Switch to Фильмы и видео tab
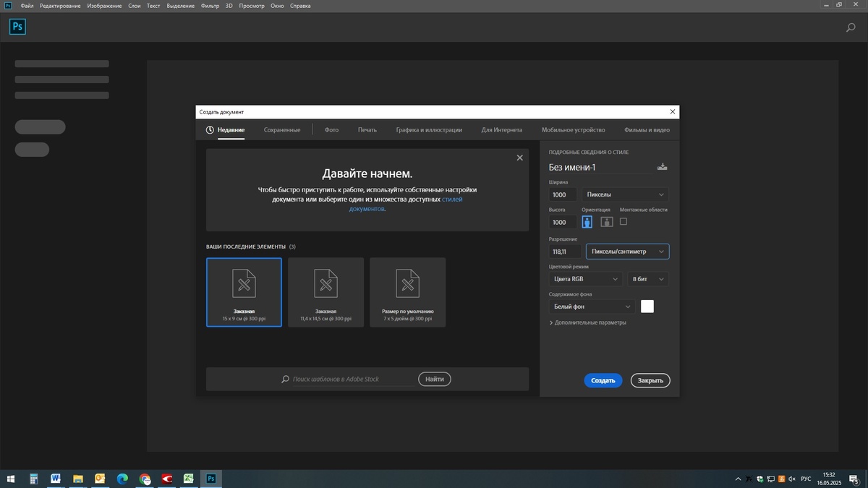This screenshot has height=488, width=868. pyautogui.click(x=647, y=130)
